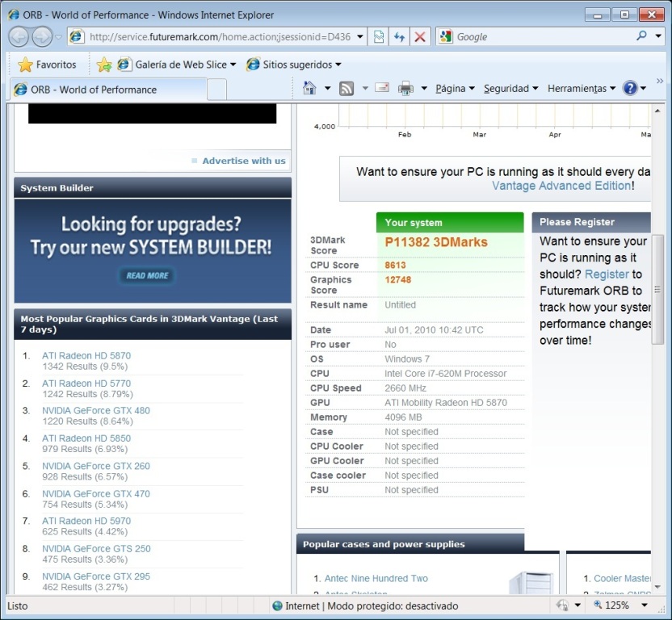Click READ MORE on System Builder banner
The image size is (672, 620).
tap(147, 275)
